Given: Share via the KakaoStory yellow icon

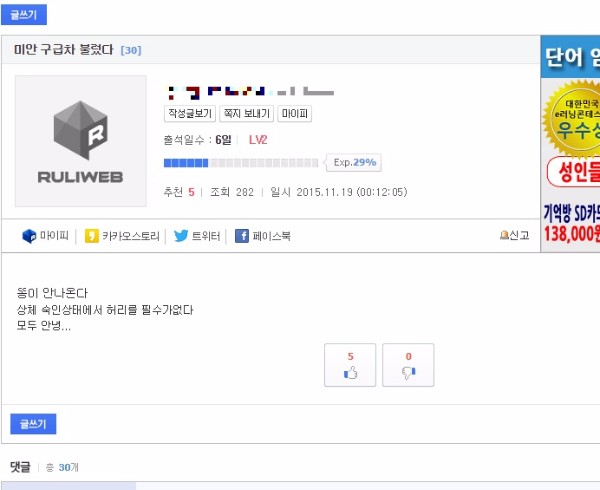Looking at the screenshot, I should tap(91, 236).
